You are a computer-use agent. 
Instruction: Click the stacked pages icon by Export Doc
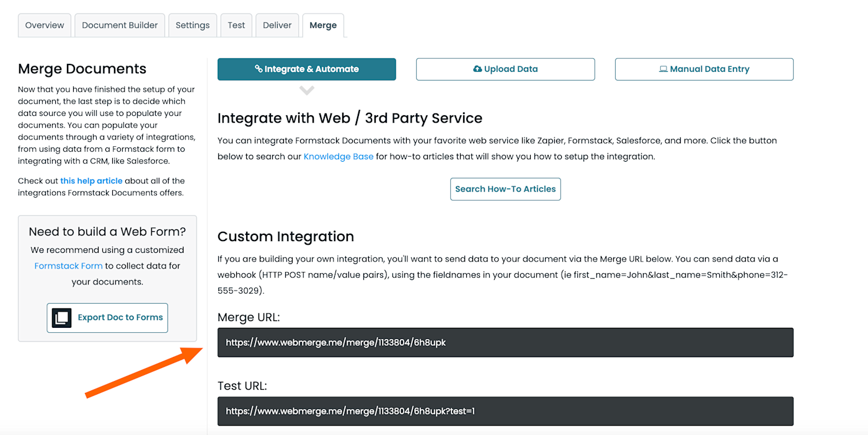point(61,318)
